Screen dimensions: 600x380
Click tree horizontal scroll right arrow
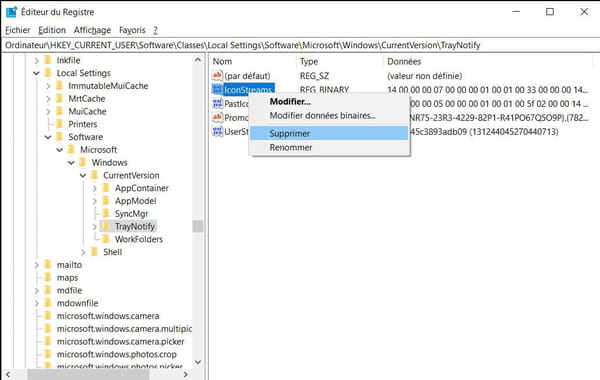pyautogui.click(x=186, y=374)
